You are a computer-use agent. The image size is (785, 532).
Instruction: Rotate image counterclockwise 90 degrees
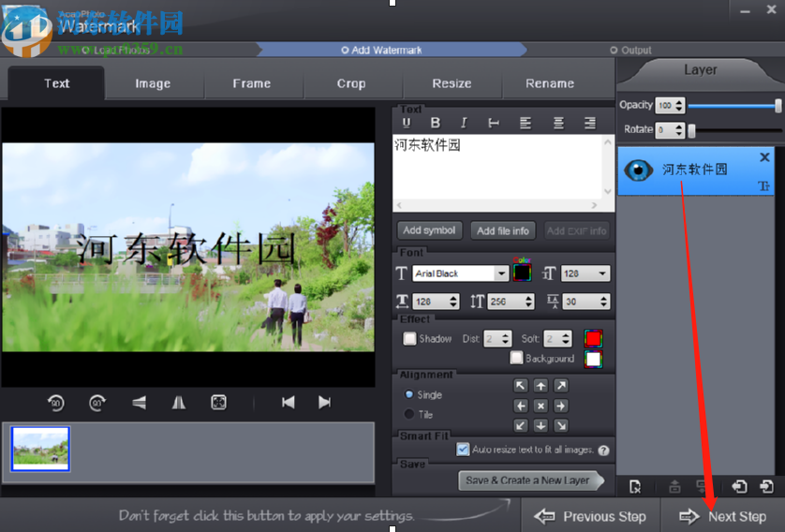pos(56,402)
